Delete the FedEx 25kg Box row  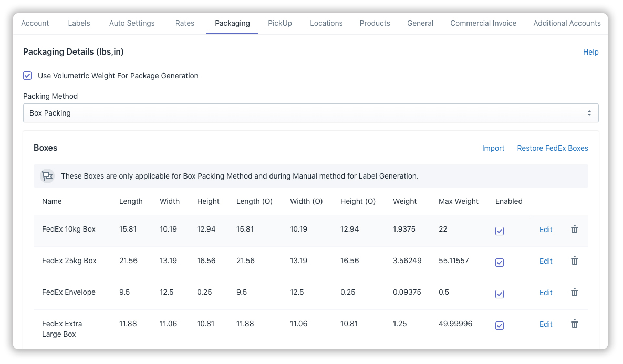click(575, 261)
